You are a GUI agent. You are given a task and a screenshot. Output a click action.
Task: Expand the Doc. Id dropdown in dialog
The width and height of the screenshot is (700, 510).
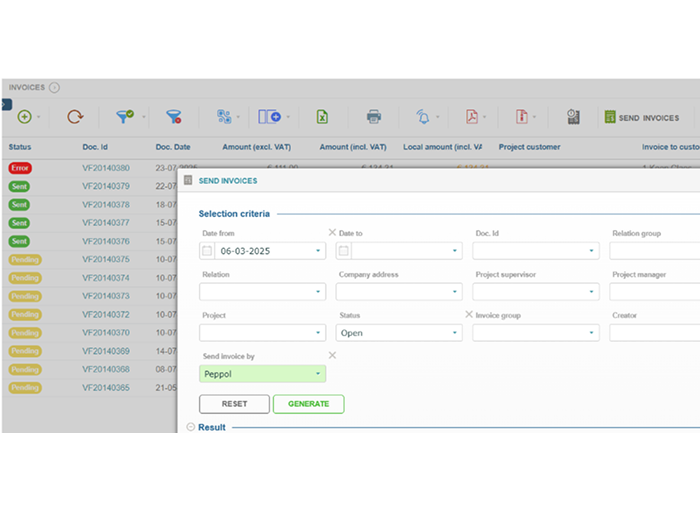(x=591, y=251)
